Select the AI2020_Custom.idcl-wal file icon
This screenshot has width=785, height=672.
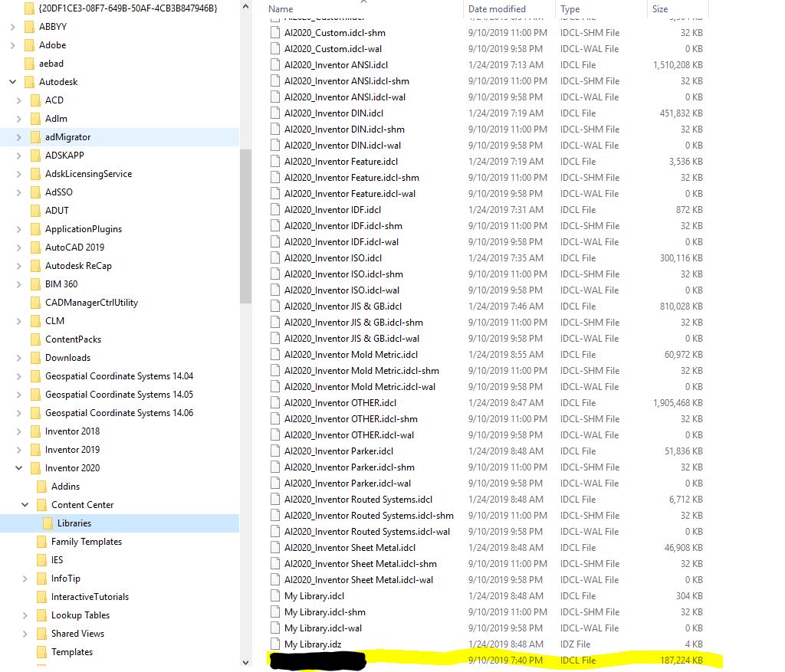click(273, 48)
